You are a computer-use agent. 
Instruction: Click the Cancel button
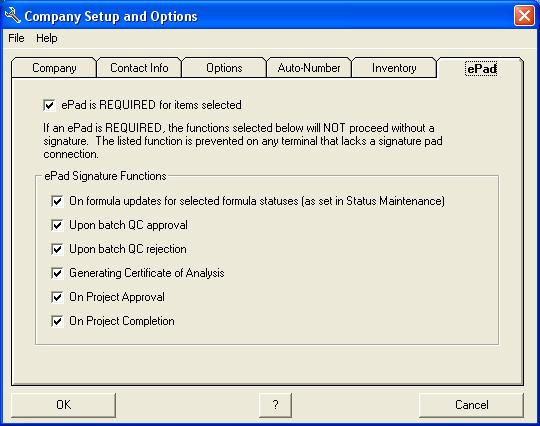coord(471,405)
